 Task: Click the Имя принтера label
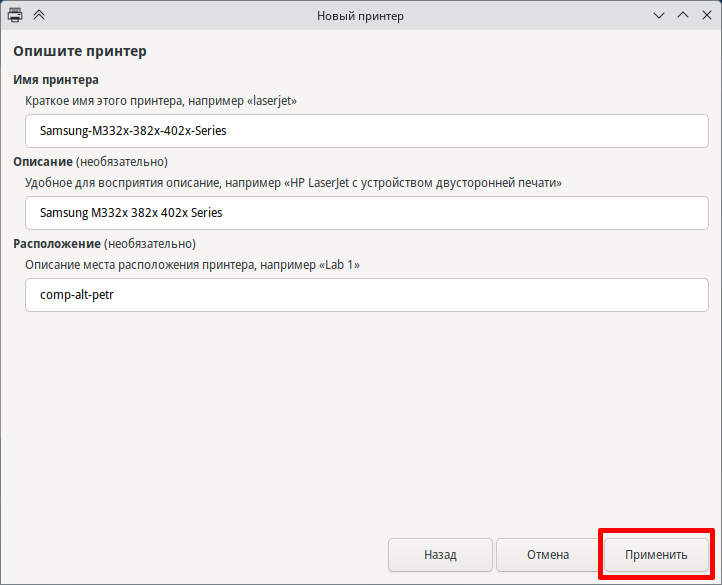pos(56,80)
